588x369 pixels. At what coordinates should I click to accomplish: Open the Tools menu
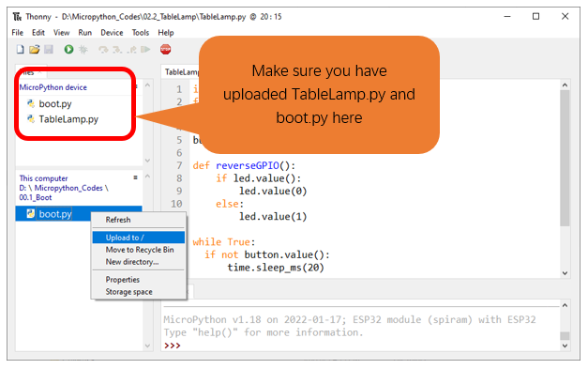(141, 33)
